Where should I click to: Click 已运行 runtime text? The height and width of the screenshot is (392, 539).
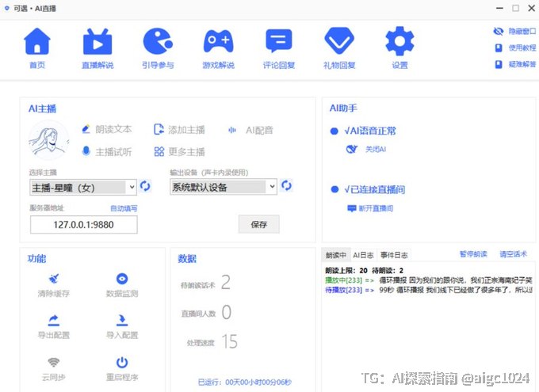245,382
